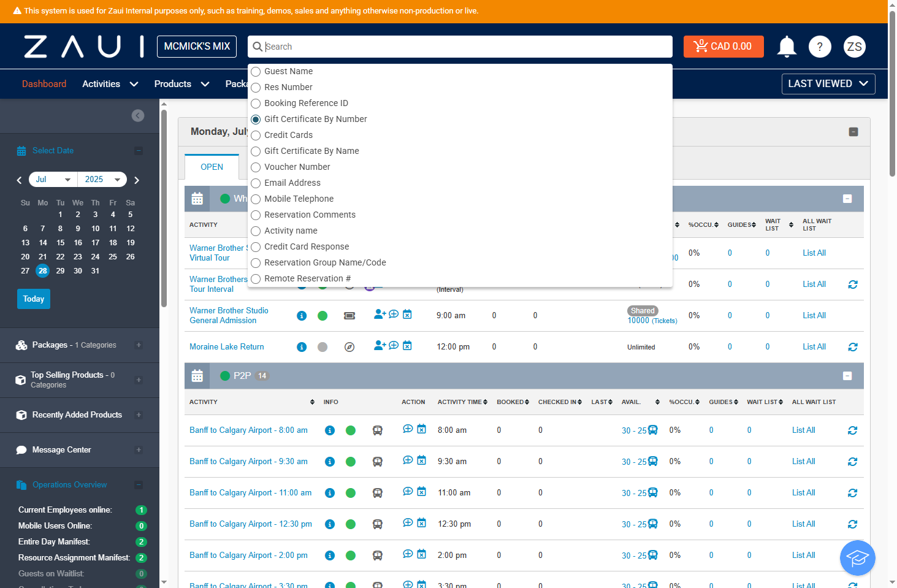Go to the next month arrow
The height and width of the screenshot is (588, 897).
(137, 180)
